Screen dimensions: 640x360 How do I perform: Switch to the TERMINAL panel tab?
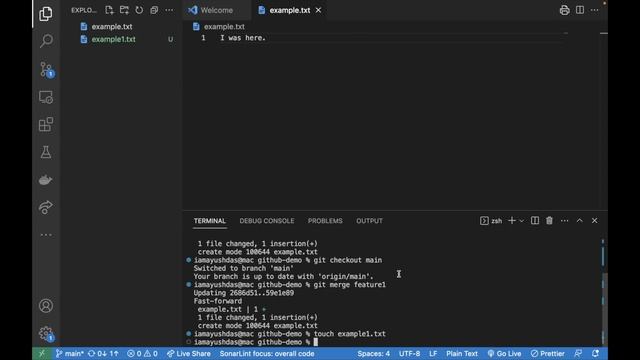210,221
